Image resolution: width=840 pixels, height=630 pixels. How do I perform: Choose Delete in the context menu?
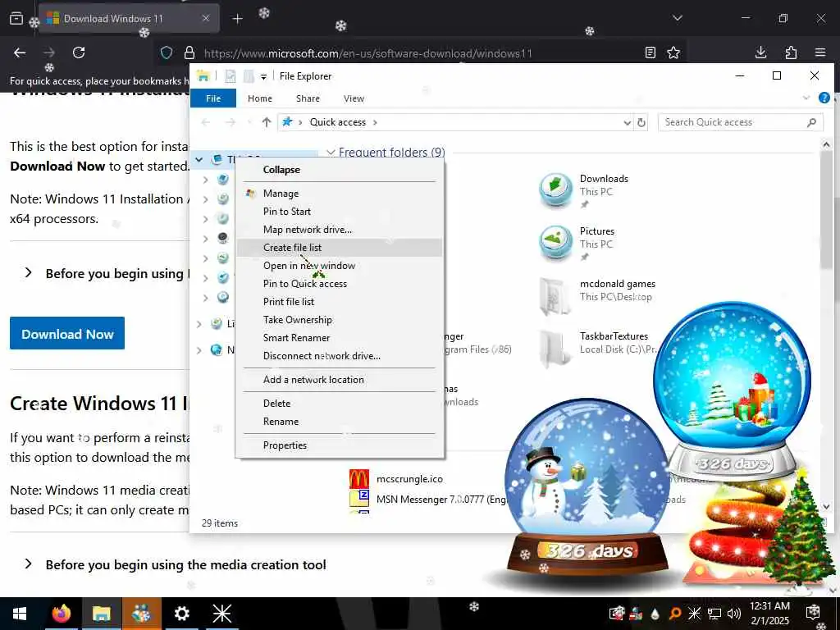[x=340, y=403]
